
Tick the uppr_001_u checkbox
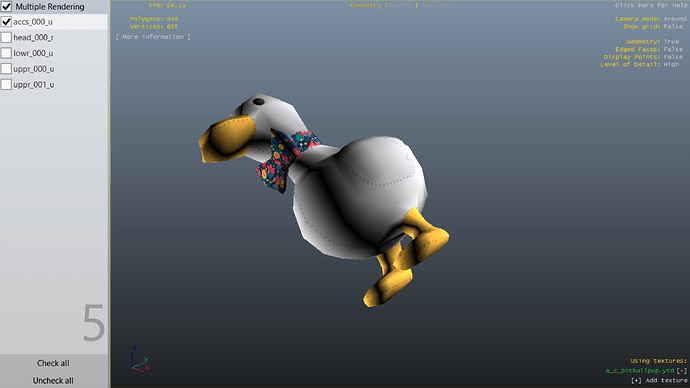[6, 84]
